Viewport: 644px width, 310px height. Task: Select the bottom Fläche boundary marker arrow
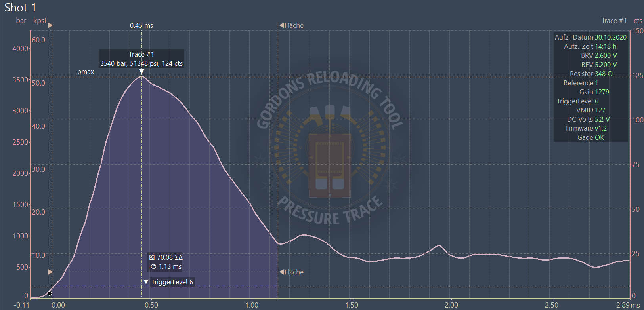(x=282, y=272)
